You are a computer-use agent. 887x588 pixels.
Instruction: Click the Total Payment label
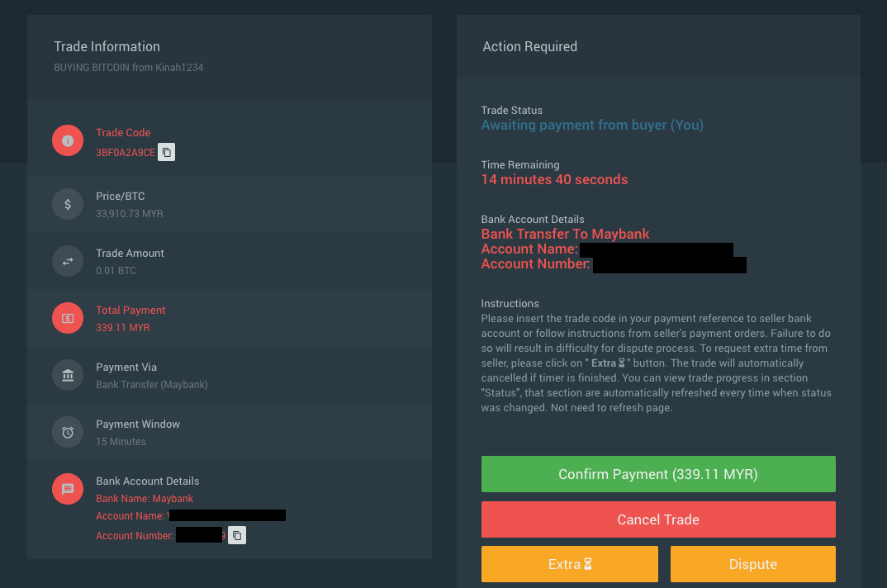pos(130,311)
